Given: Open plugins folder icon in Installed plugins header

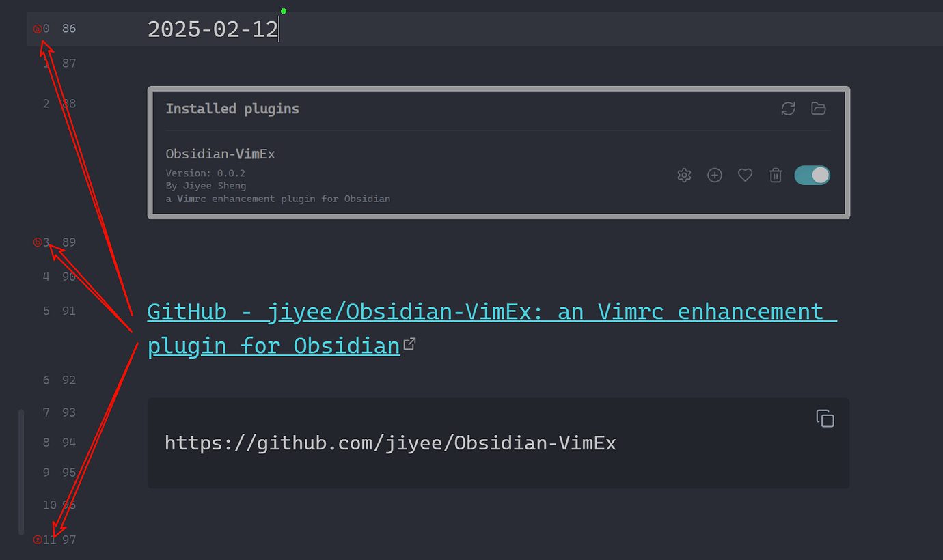Looking at the screenshot, I should [818, 109].
